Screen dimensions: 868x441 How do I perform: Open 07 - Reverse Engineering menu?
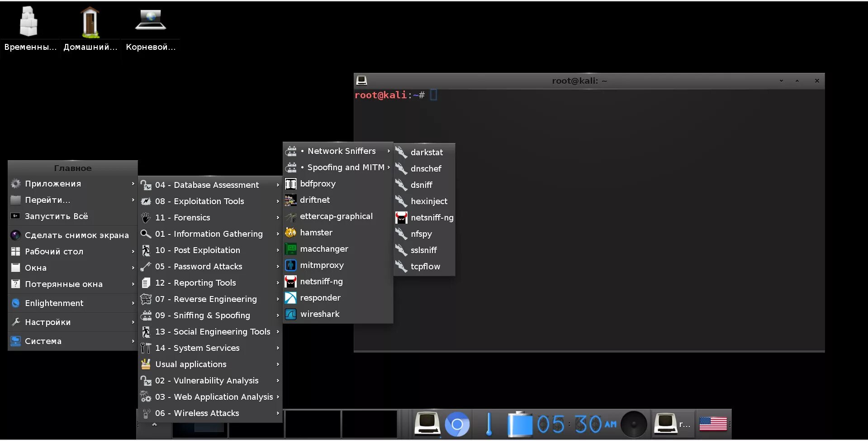click(210, 299)
